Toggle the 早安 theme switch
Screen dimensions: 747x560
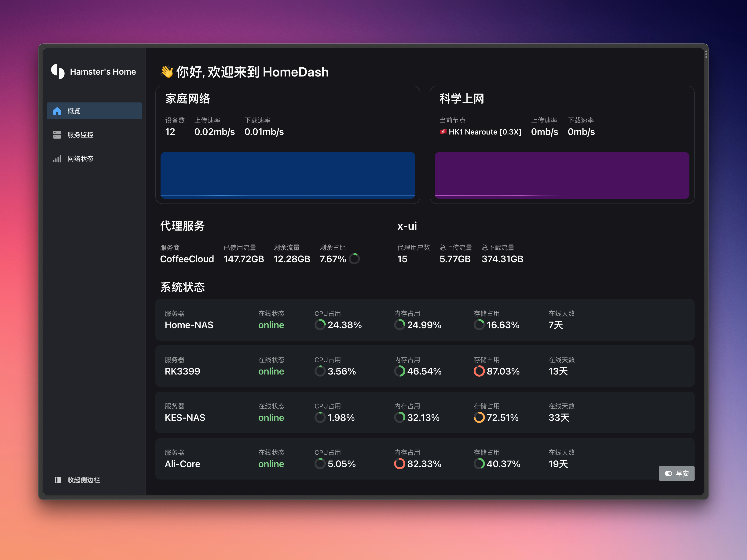coord(676,473)
